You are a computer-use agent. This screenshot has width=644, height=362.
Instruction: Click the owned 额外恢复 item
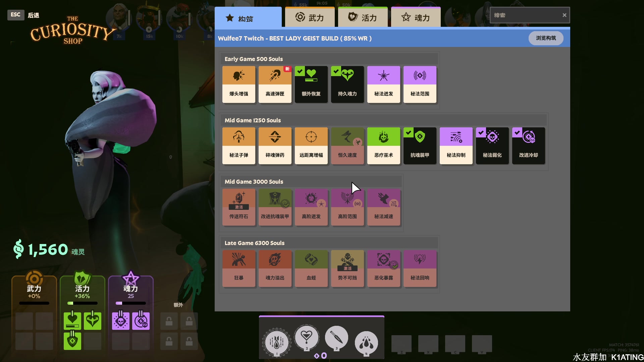click(311, 84)
